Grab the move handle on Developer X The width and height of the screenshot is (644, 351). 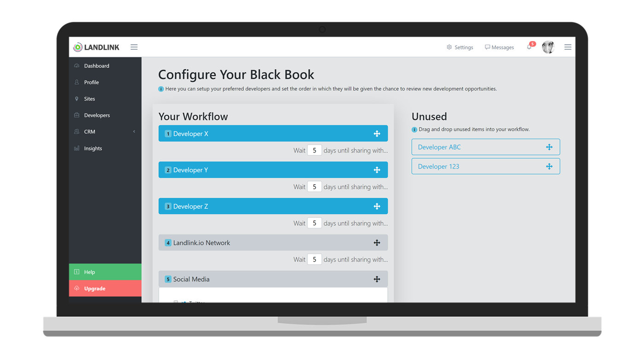[x=377, y=134]
